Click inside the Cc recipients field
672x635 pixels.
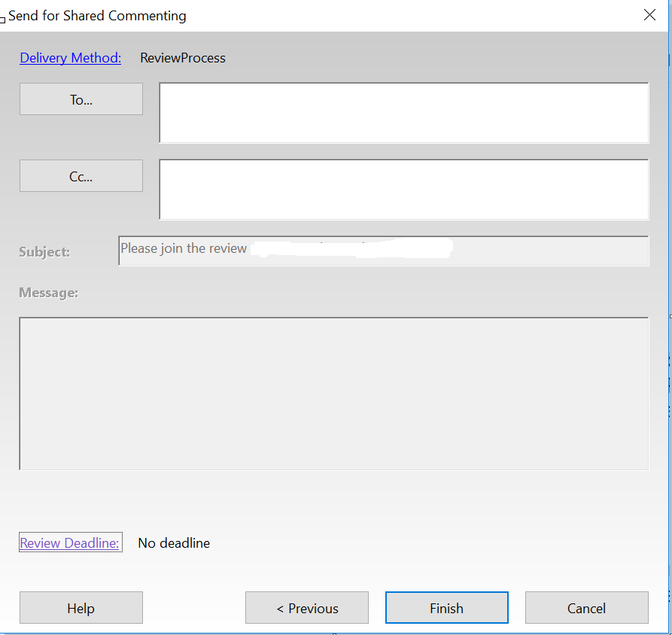click(403, 189)
